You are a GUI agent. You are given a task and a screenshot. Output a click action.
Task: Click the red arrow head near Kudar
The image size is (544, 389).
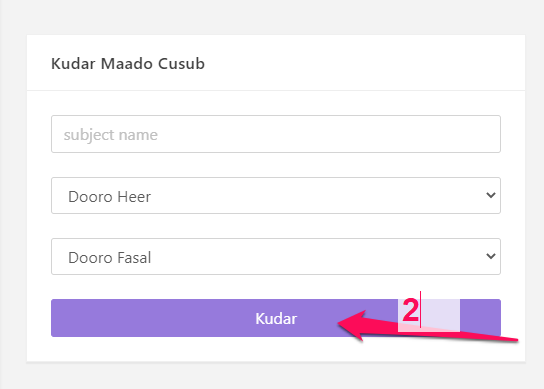352,325
